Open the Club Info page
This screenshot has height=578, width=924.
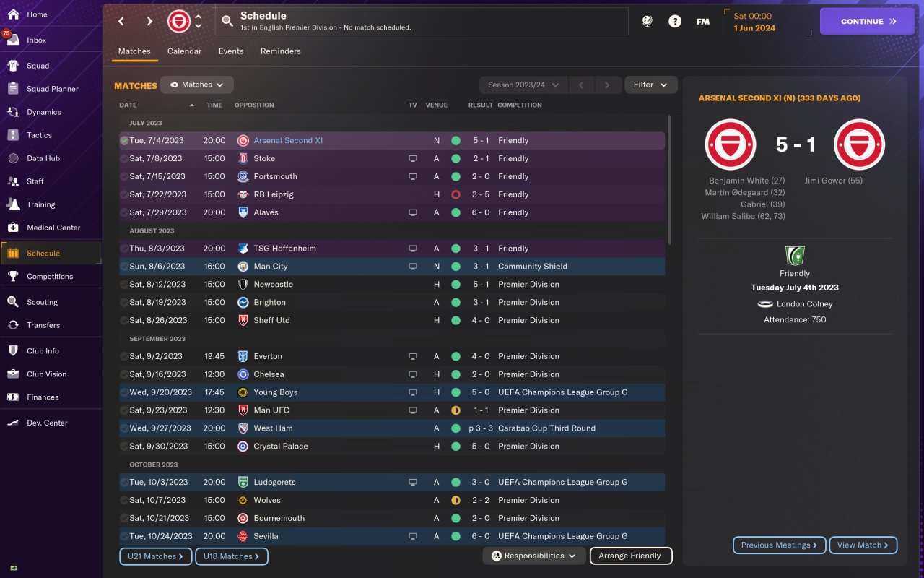pos(43,351)
